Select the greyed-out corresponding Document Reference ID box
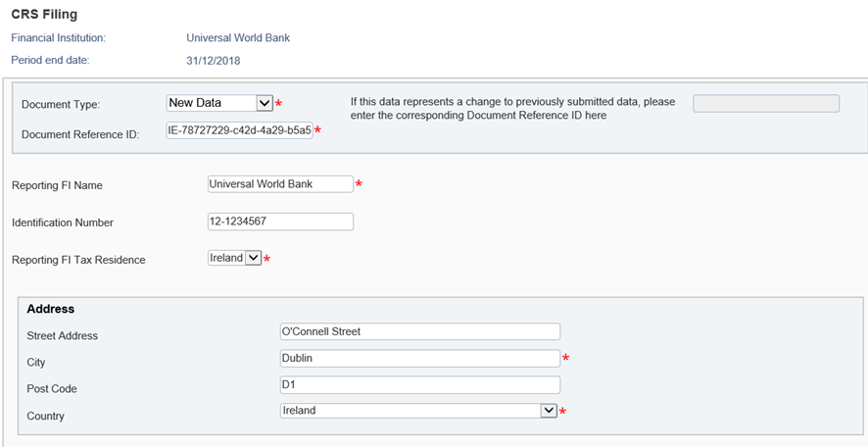The height and width of the screenshot is (447, 868). [765, 104]
